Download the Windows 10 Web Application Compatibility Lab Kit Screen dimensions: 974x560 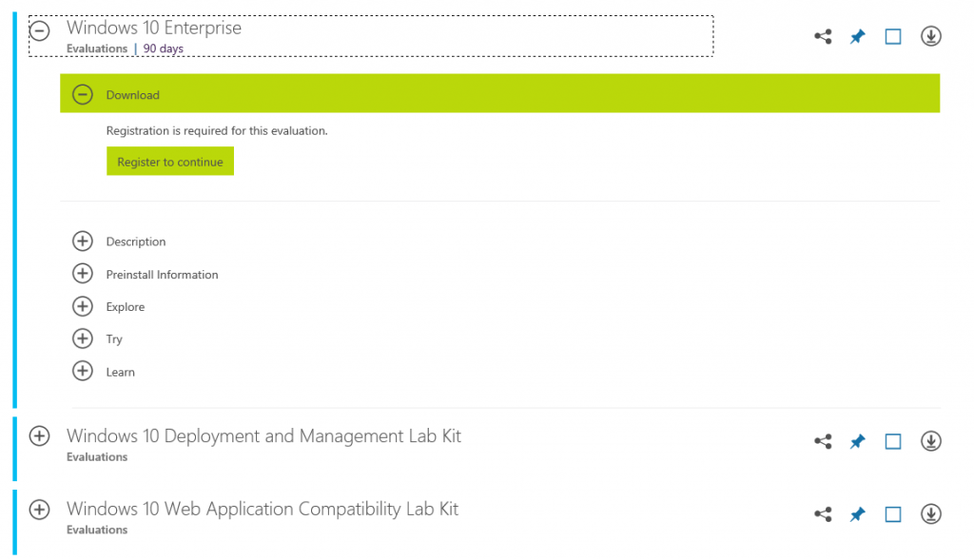930,513
